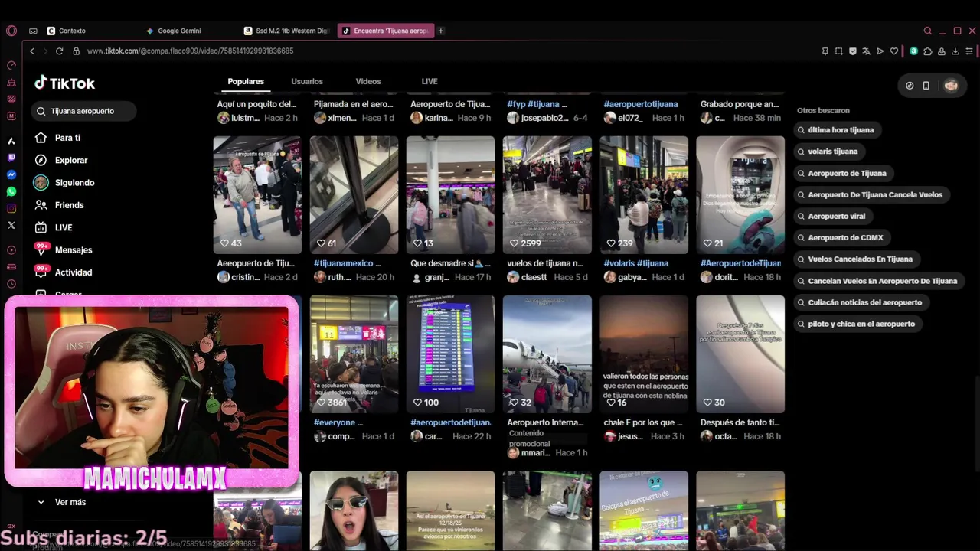Open the Opera menu logo
The height and width of the screenshot is (551, 980).
[x=11, y=31]
